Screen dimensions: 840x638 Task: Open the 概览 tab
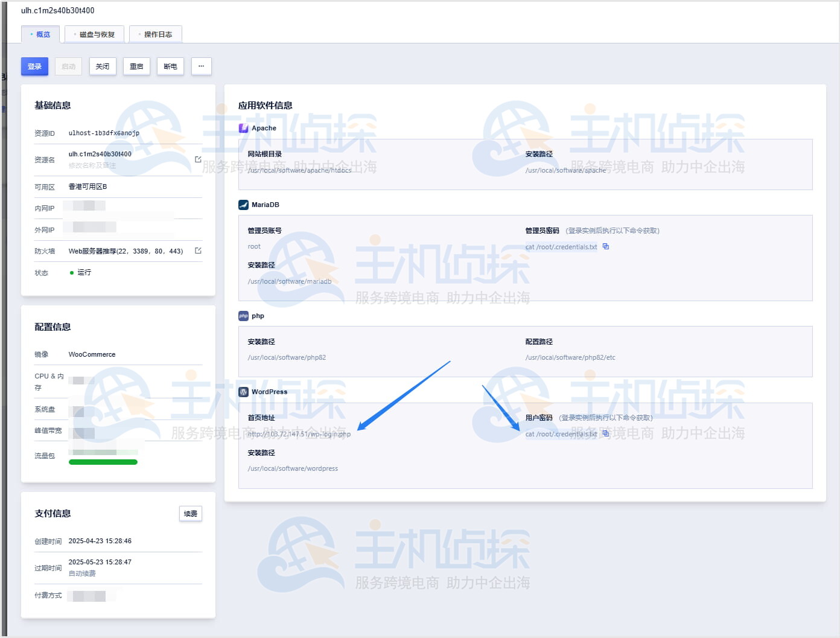(40, 34)
